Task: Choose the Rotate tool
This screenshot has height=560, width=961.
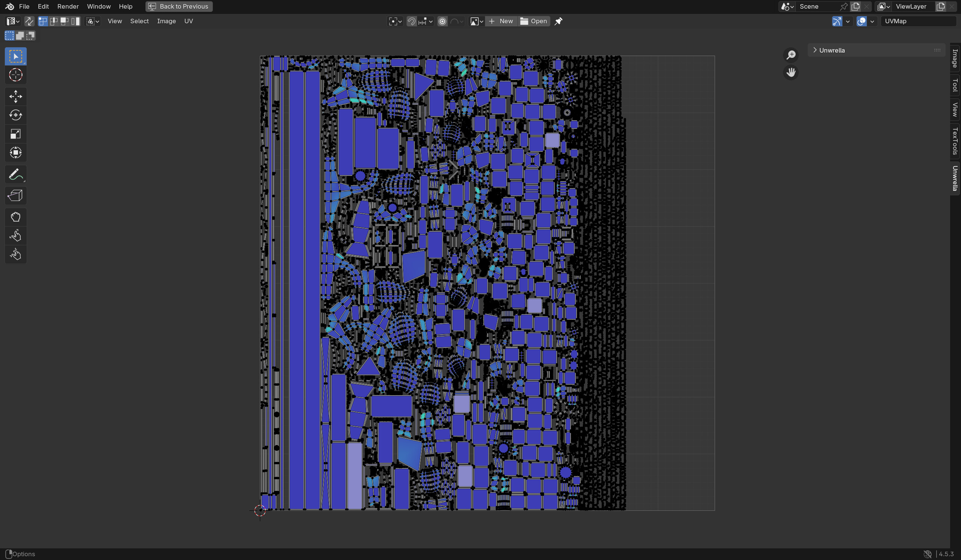Action: pyautogui.click(x=16, y=115)
